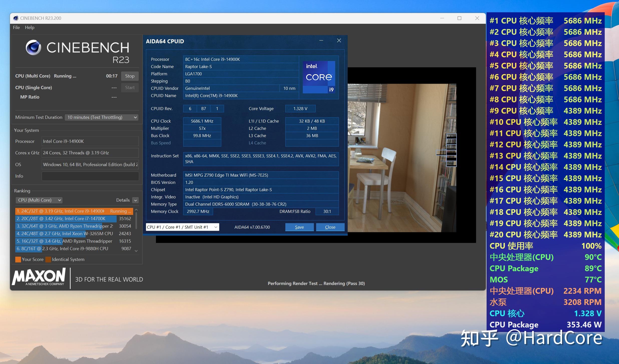
Task: Click the Instruction Set value text
Action: [x=261, y=159]
